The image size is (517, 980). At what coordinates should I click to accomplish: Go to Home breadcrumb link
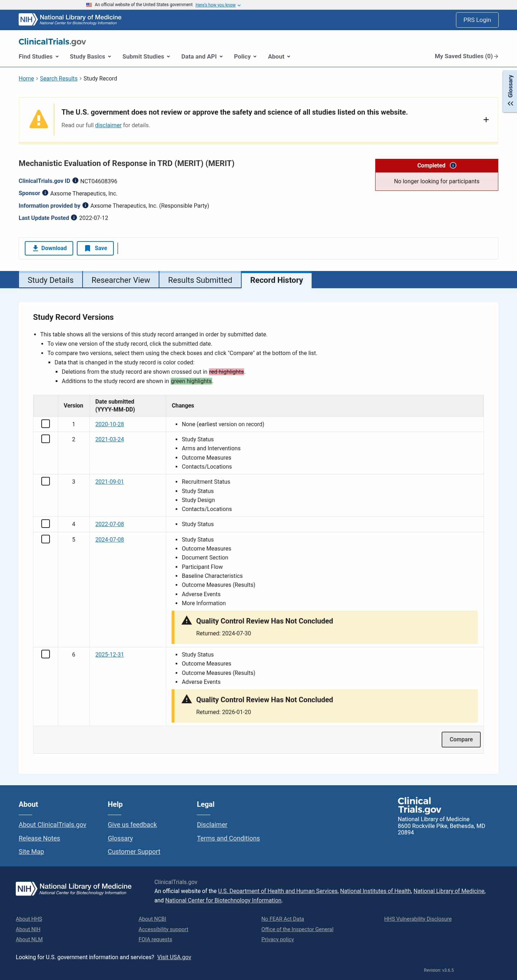click(x=26, y=78)
